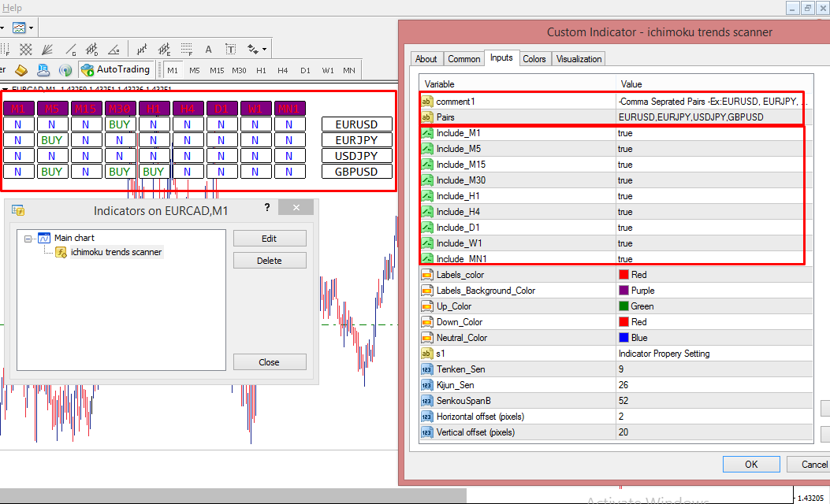This screenshot has height=504, width=830.
Task: Open the Market cloud icon
Action: tap(43, 70)
